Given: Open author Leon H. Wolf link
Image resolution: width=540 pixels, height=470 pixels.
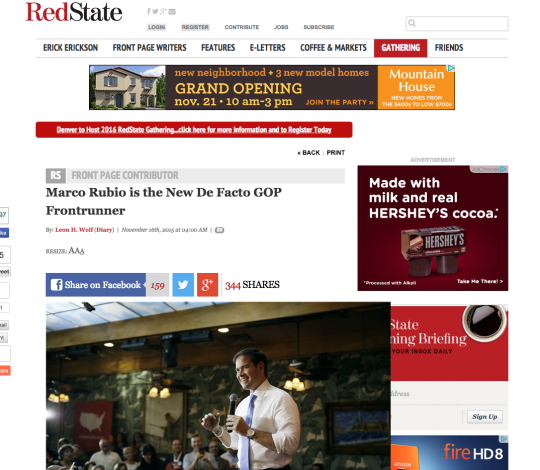Looking at the screenshot, I should click(74, 230).
